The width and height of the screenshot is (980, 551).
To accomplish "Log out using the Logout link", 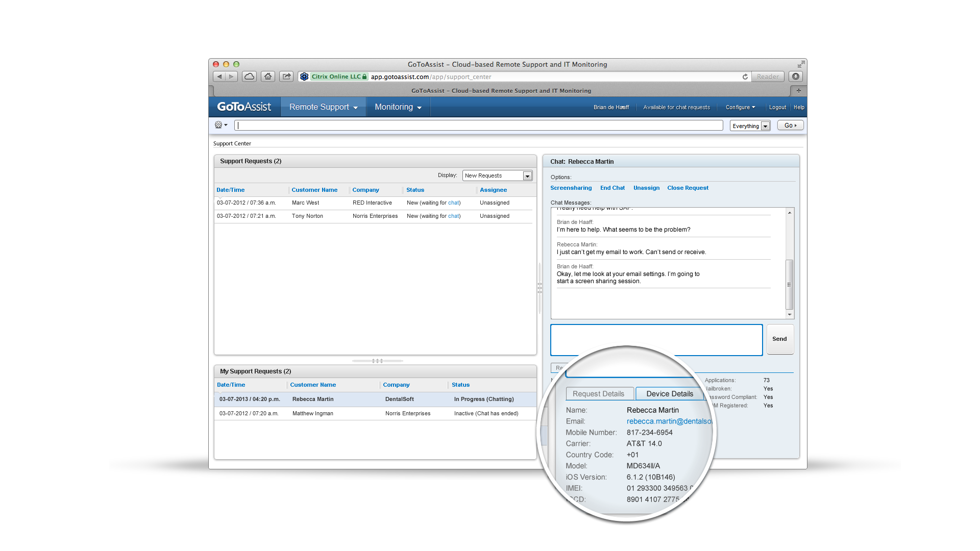I will point(777,107).
